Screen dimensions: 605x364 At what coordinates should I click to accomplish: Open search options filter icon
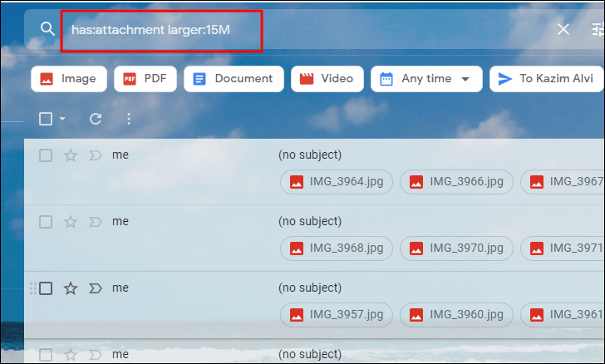tap(598, 29)
